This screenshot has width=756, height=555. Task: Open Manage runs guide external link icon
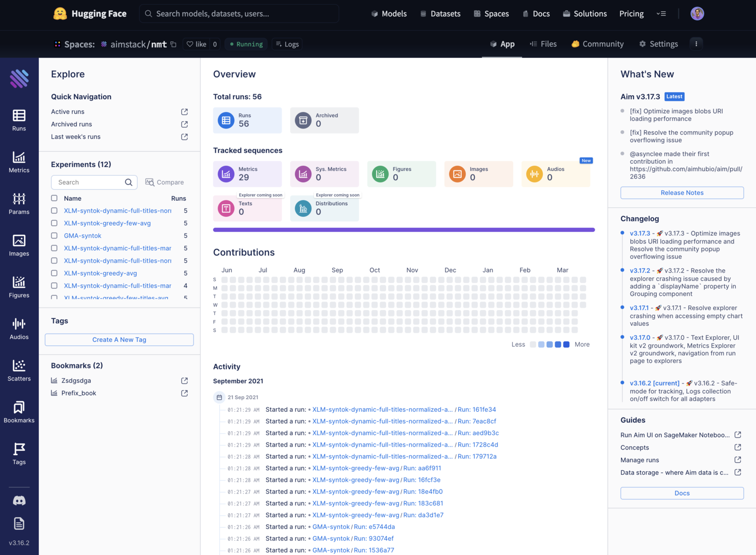738,460
